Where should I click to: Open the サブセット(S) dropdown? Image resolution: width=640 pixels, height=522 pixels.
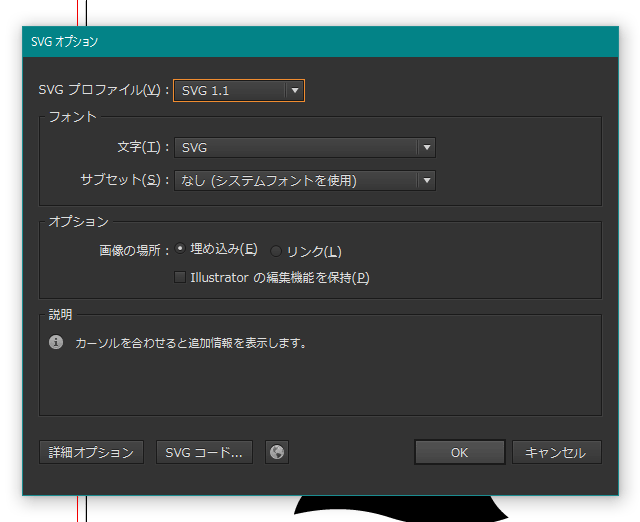(x=305, y=180)
